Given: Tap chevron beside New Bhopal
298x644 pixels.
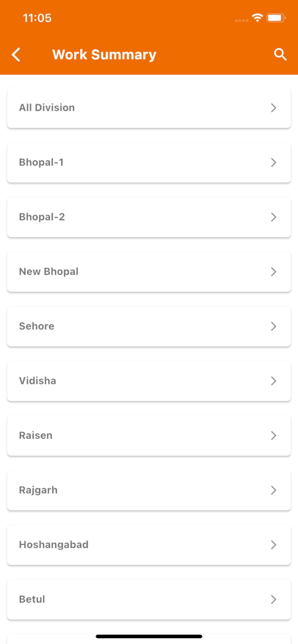Looking at the screenshot, I should point(274,272).
